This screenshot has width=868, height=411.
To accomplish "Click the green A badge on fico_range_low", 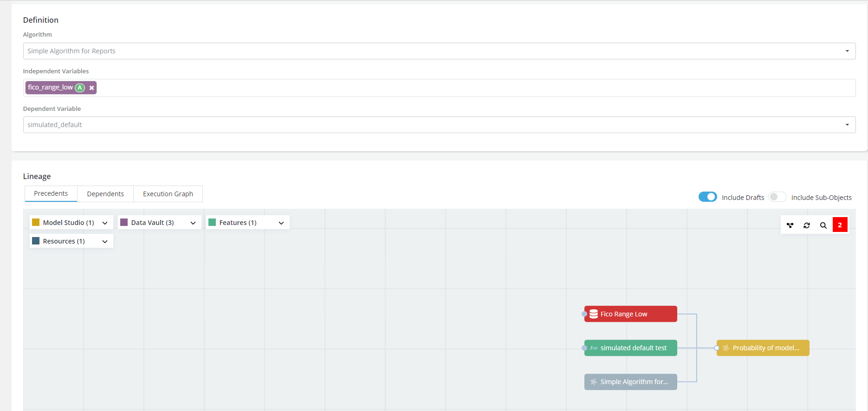I will [80, 88].
